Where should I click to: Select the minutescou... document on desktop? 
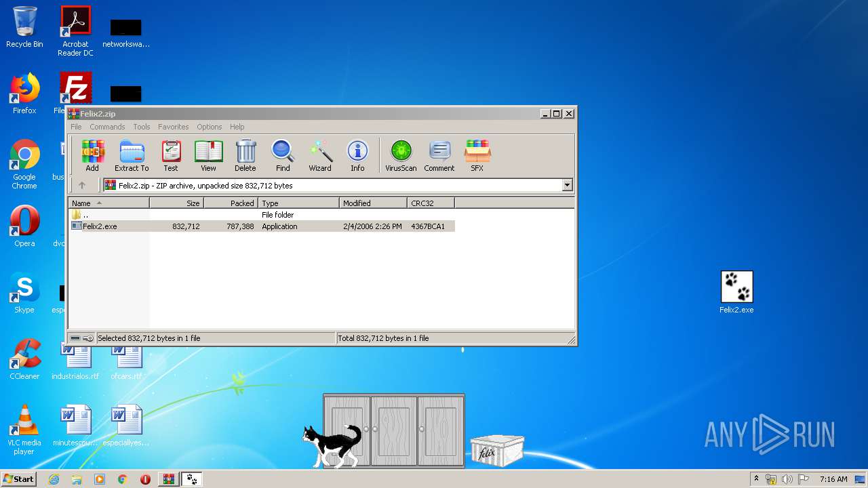[x=75, y=426]
